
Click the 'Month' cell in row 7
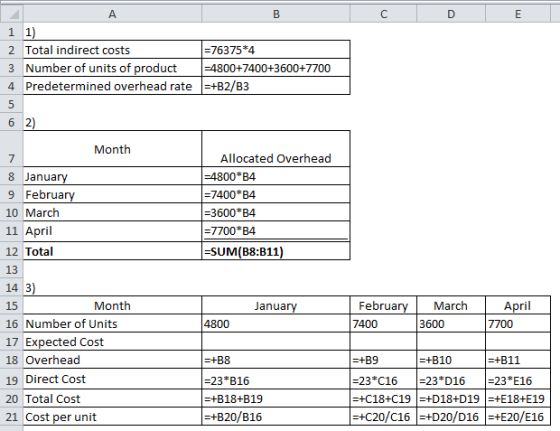pyautogui.click(x=112, y=149)
